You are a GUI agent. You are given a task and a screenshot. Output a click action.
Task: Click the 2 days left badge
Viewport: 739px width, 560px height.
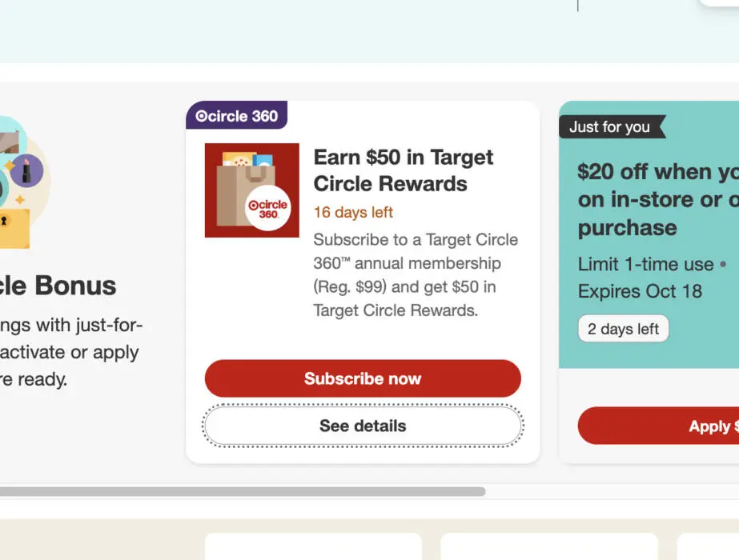click(623, 329)
